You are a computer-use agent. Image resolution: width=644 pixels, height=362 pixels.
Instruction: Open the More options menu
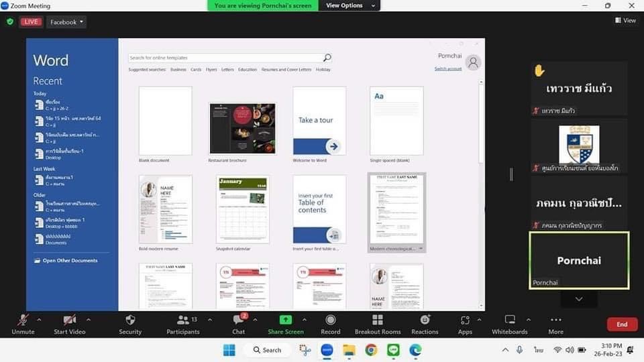pyautogui.click(x=555, y=320)
